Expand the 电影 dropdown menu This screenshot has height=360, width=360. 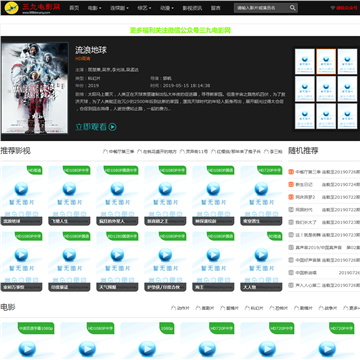[x=94, y=8]
